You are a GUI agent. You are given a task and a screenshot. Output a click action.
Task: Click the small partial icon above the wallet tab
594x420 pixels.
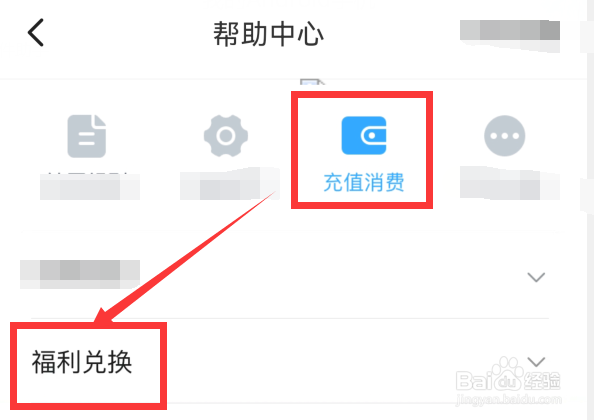click(312, 84)
